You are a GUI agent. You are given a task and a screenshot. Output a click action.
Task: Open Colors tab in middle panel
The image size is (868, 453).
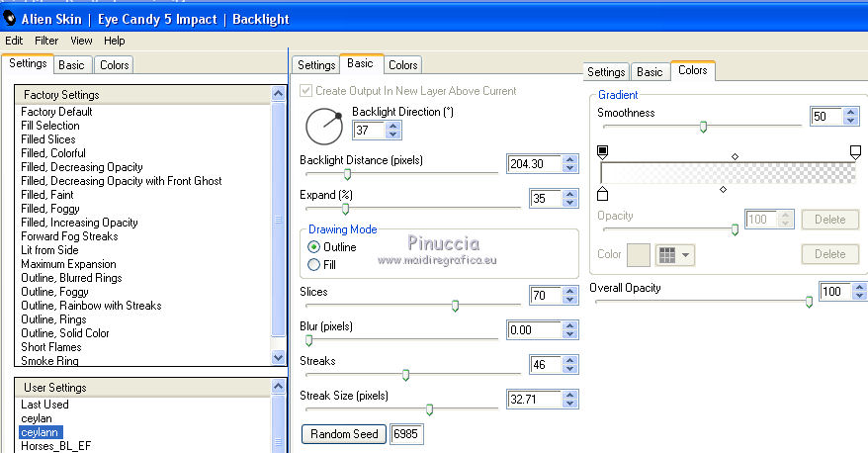(x=402, y=65)
